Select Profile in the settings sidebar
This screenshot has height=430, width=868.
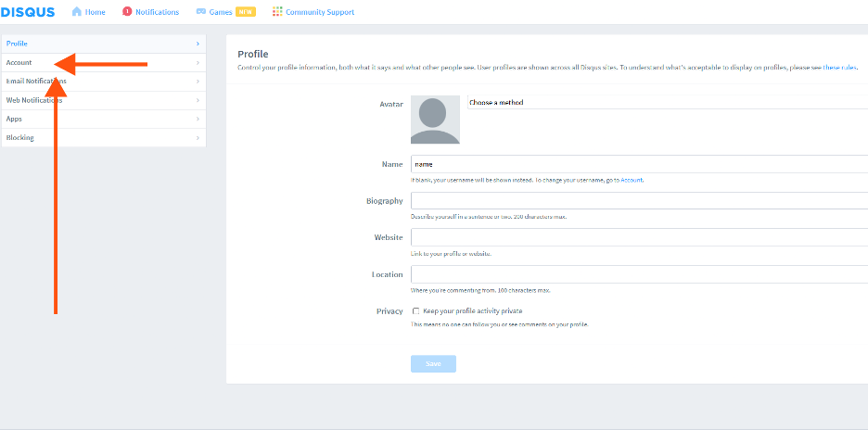coord(104,44)
